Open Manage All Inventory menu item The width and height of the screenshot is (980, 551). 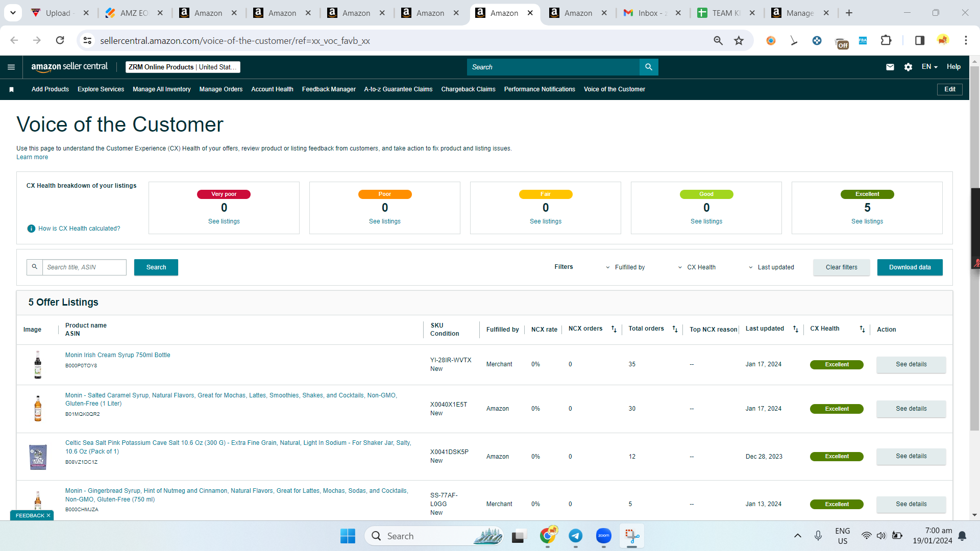pyautogui.click(x=162, y=89)
